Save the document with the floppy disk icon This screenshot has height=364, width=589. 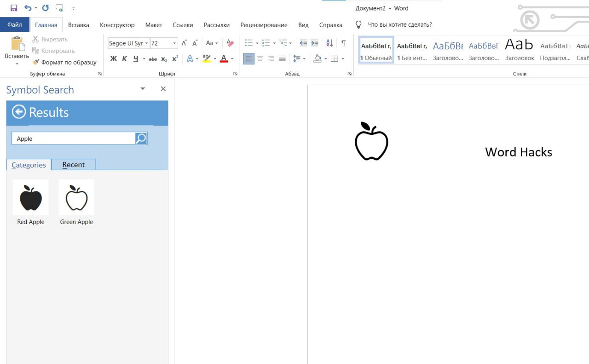pos(14,8)
